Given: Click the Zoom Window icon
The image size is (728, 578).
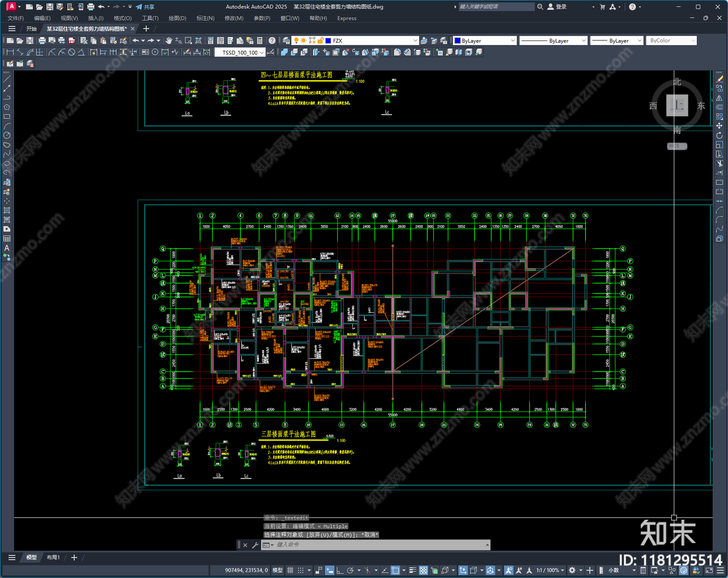Looking at the screenshot, I should (x=188, y=41).
